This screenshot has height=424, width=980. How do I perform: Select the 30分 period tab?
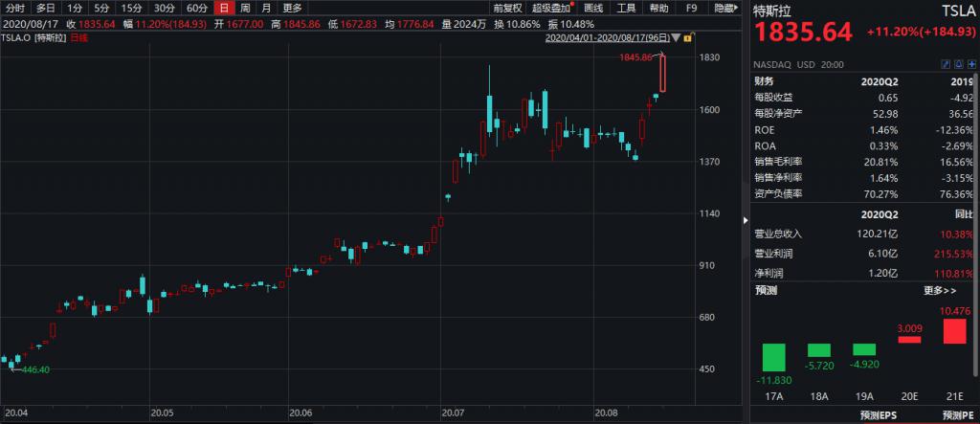click(164, 8)
